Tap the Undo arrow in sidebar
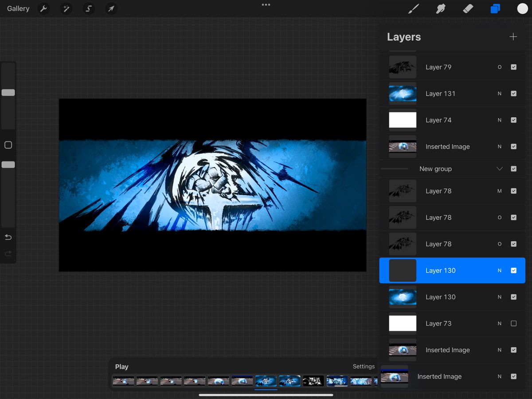The height and width of the screenshot is (399, 532). 8,237
